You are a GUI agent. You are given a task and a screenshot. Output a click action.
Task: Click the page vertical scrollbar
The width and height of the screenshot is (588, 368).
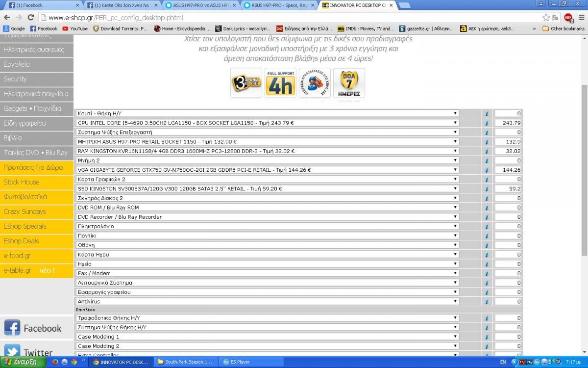584,169
